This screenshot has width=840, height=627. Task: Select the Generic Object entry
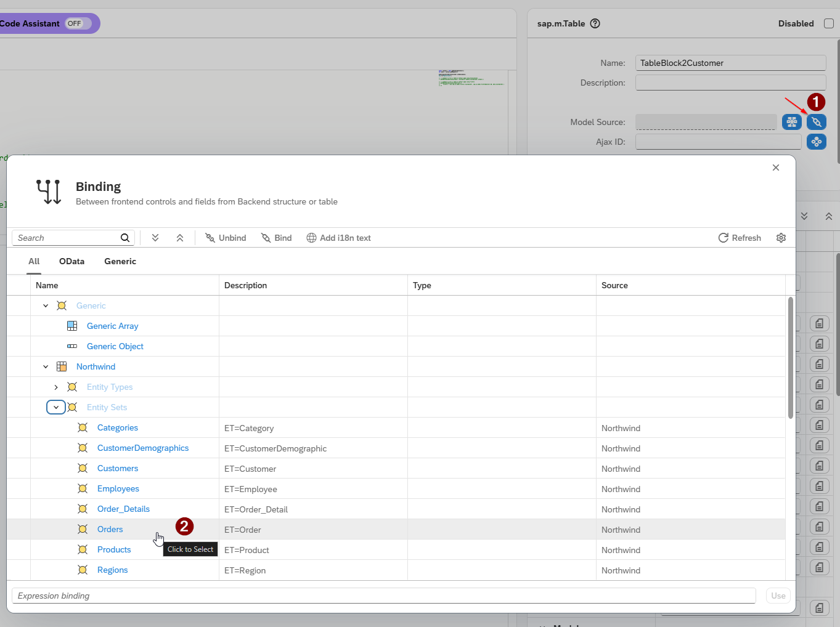115,346
